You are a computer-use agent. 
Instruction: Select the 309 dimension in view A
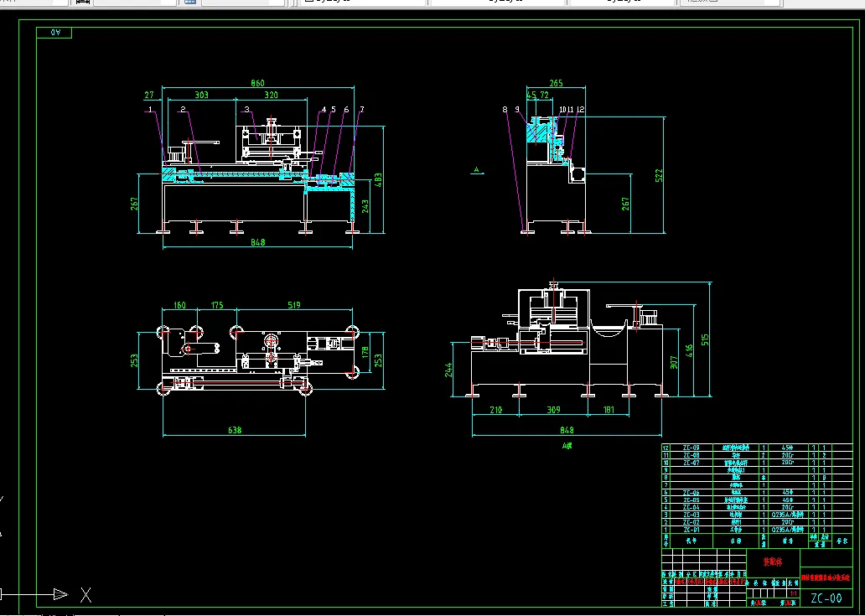[553, 410]
